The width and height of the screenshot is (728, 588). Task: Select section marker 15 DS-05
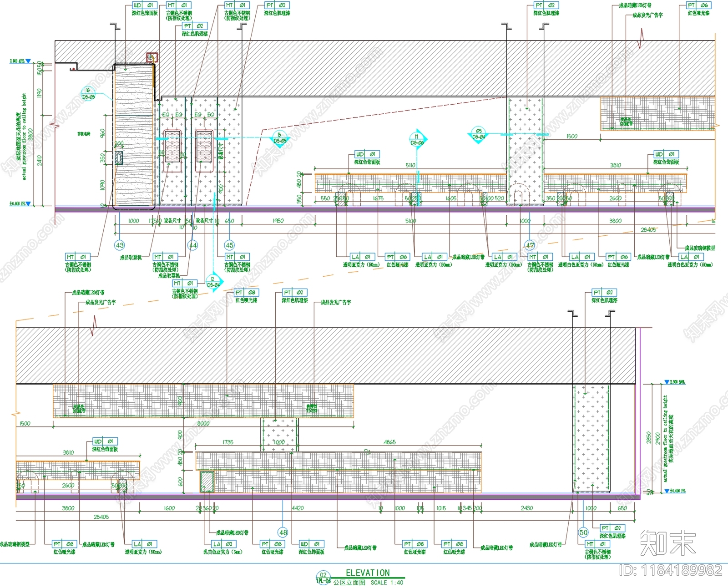pyautogui.click(x=279, y=138)
